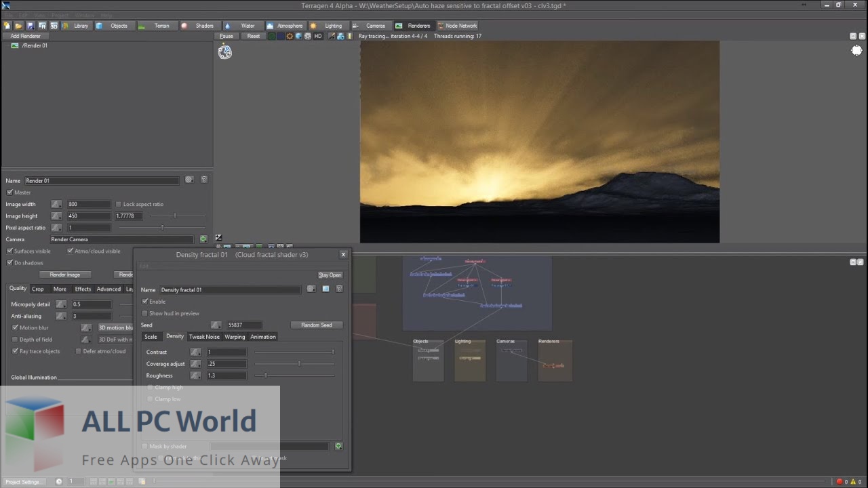Click the help icon in Density fractal dialog
868x488 pixels.
(339, 289)
